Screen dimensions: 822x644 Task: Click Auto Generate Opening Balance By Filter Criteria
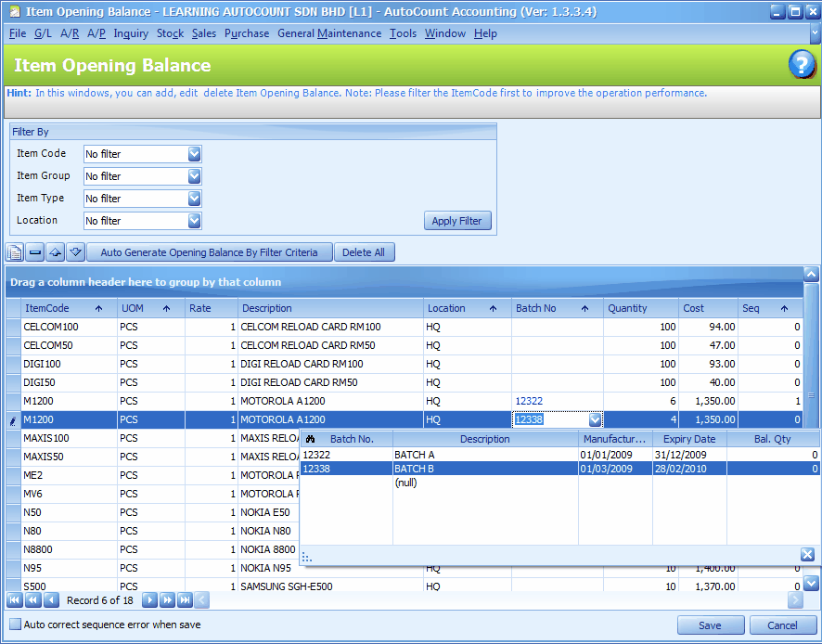[209, 252]
